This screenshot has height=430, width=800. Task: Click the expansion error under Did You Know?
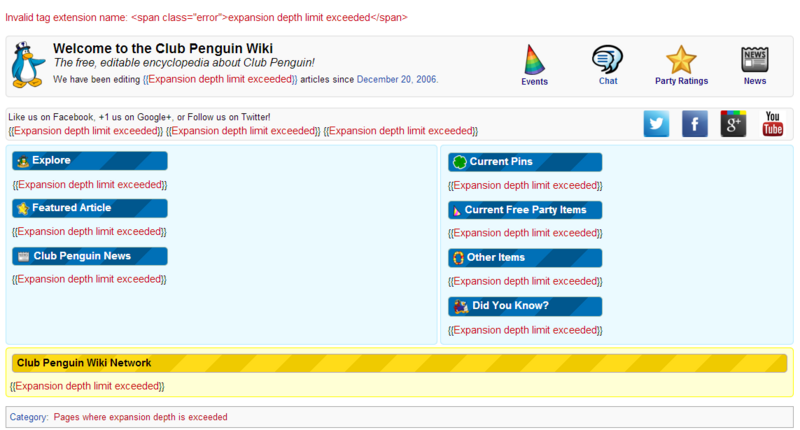(525, 331)
